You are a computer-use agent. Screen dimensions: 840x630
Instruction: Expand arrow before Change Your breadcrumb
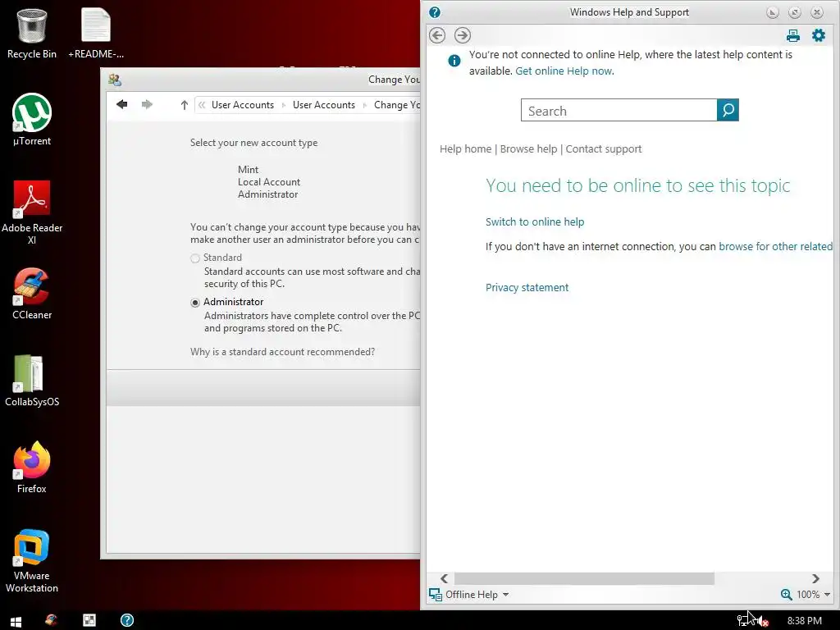point(365,105)
